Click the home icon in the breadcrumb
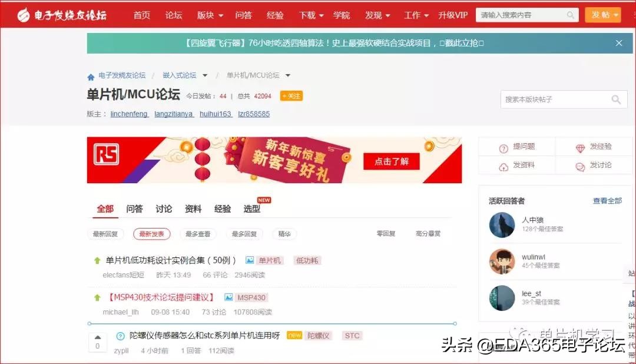636x364 pixels. (x=91, y=75)
